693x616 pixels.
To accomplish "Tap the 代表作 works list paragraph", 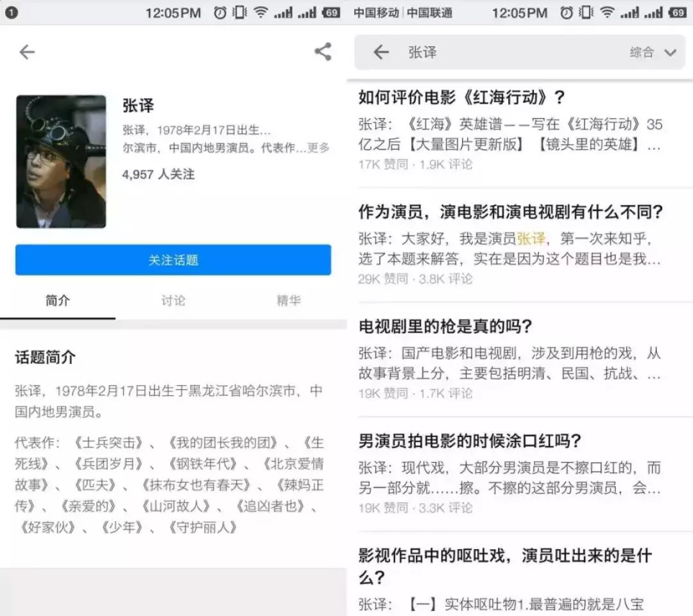I will coord(169,484).
